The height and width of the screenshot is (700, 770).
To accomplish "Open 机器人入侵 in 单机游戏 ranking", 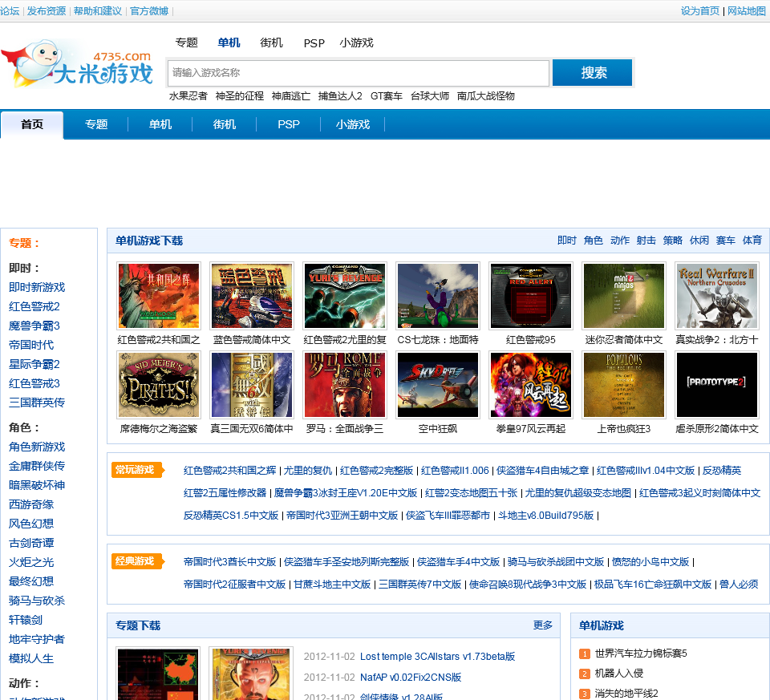I will click(618, 674).
